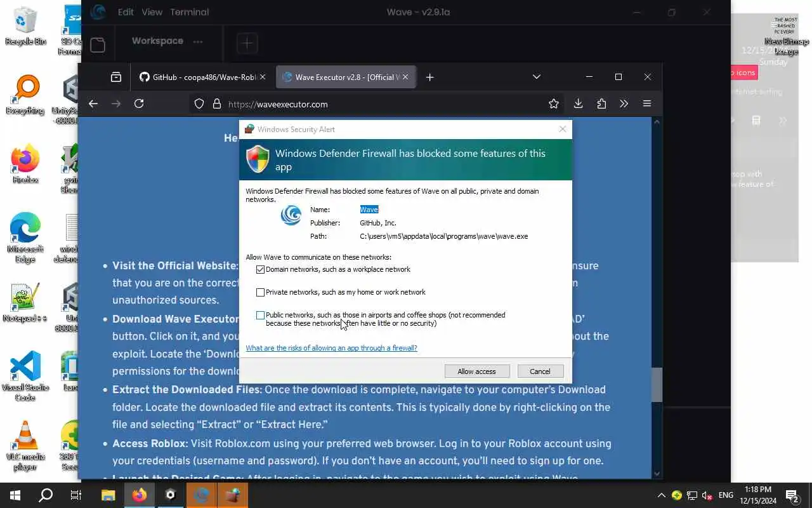Select the VLC media player desktop icon
This screenshot has width=812, height=508.
pyautogui.click(x=25, y=446)
